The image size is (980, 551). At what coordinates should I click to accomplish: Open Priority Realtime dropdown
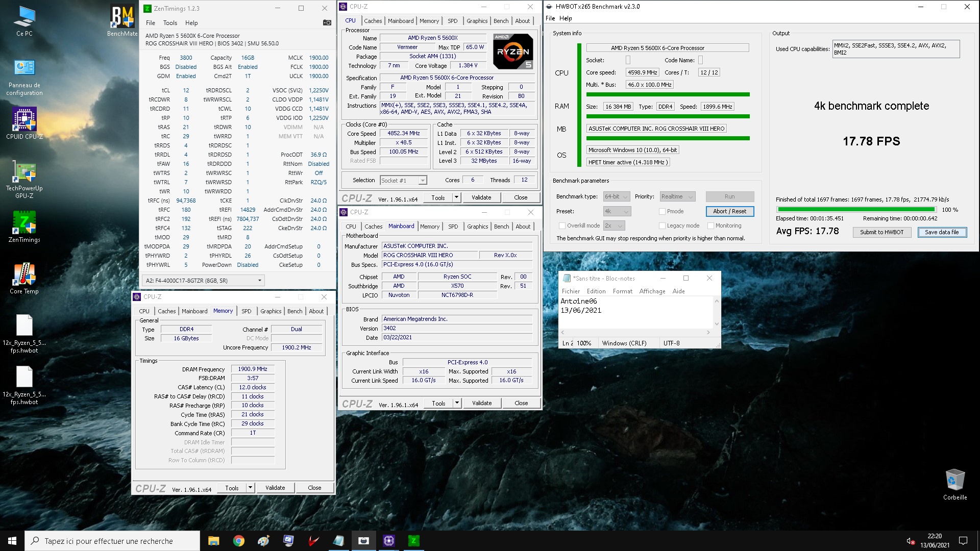tap(677, 196)
